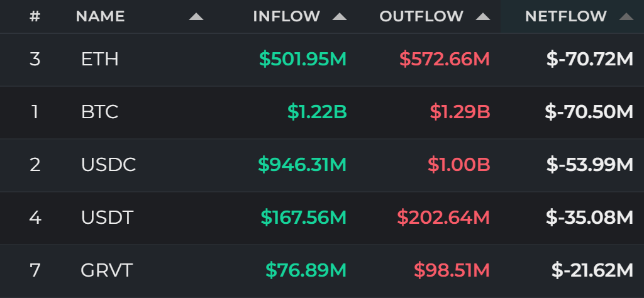644x298 pixels.
Task: Open the GRVT token row
Action: (x=322, y=270)
